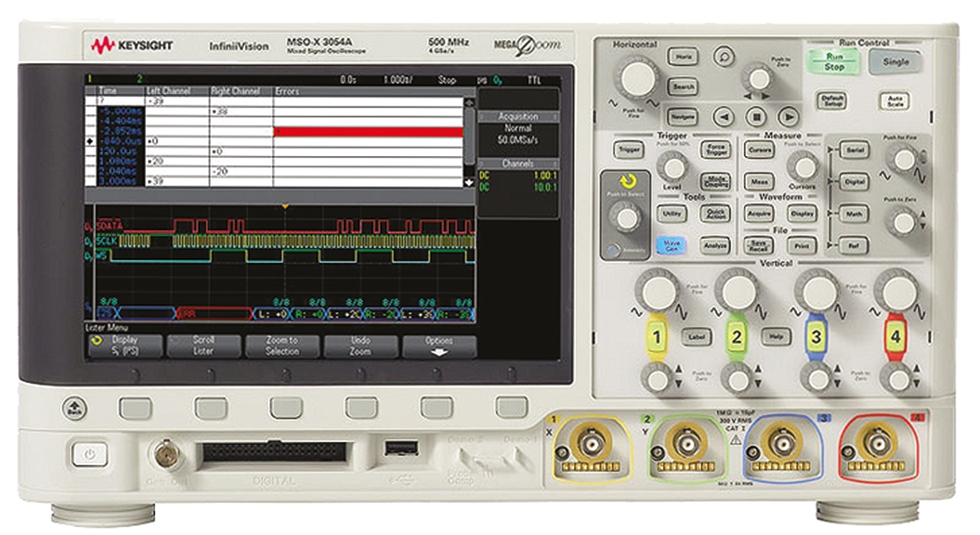Click the Digital channels key
The height and width of the screenshot is (535, 980).
[854, 181]
